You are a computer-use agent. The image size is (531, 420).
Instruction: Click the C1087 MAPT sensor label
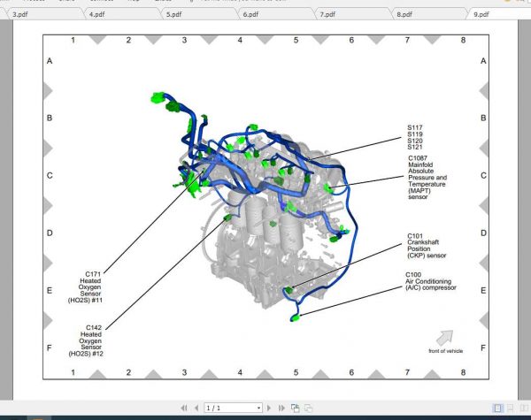(x=427, y=178)
